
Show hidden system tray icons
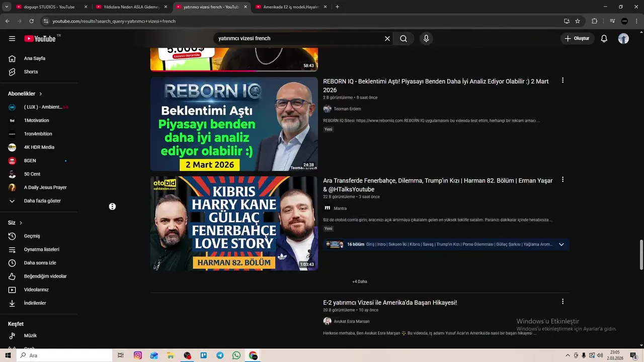[x=568, y=355]
